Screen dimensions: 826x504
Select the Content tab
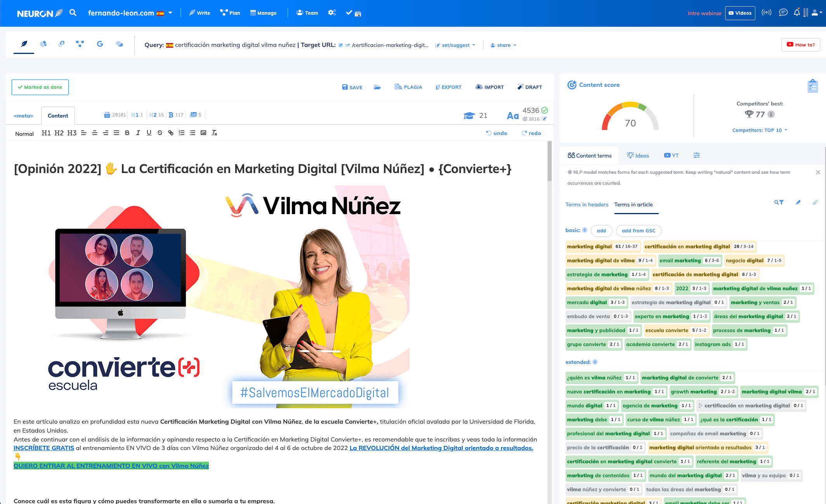(x=58, y=116)
